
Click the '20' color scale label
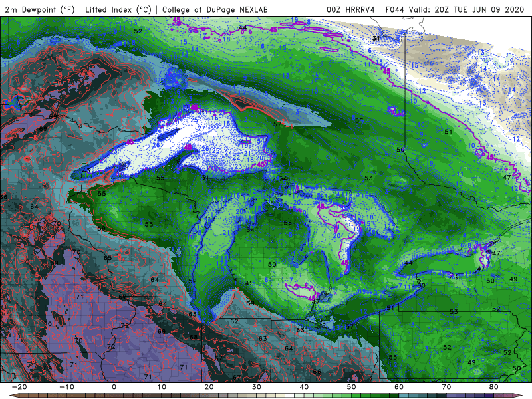point(209,387)
